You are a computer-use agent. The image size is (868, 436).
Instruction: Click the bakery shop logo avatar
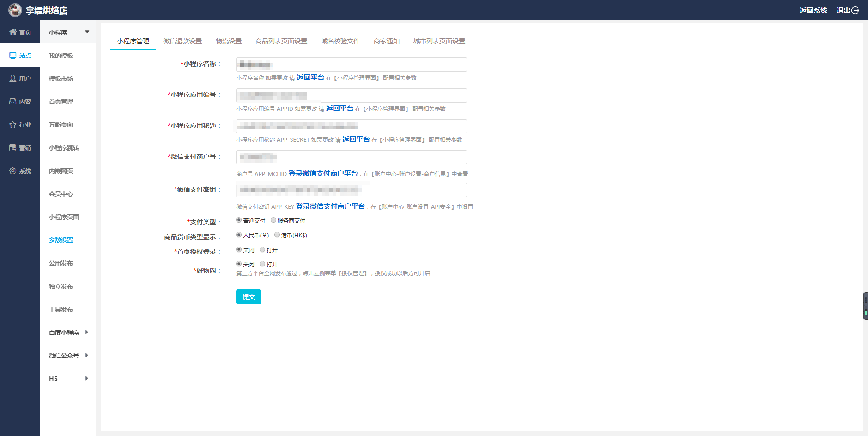point(15,10)
